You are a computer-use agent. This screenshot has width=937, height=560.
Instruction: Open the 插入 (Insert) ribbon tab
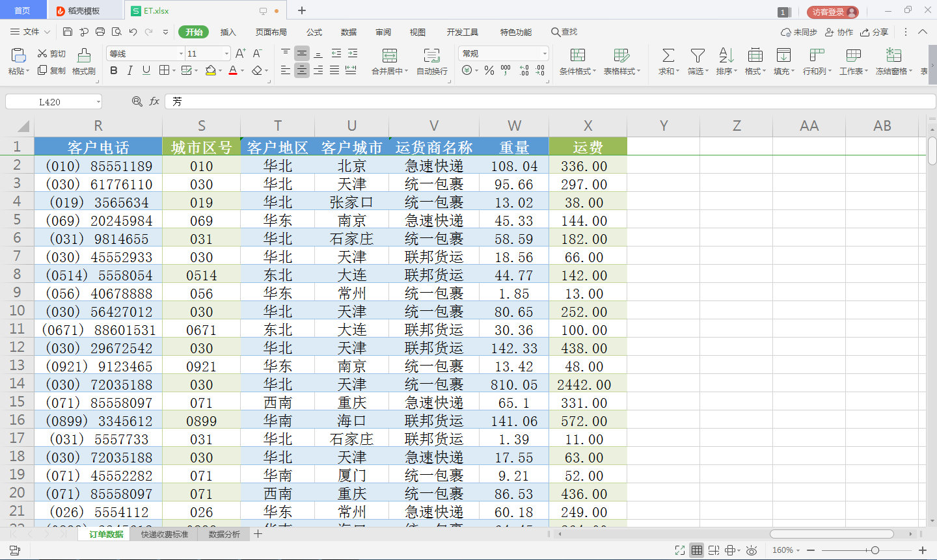(228, 32)
